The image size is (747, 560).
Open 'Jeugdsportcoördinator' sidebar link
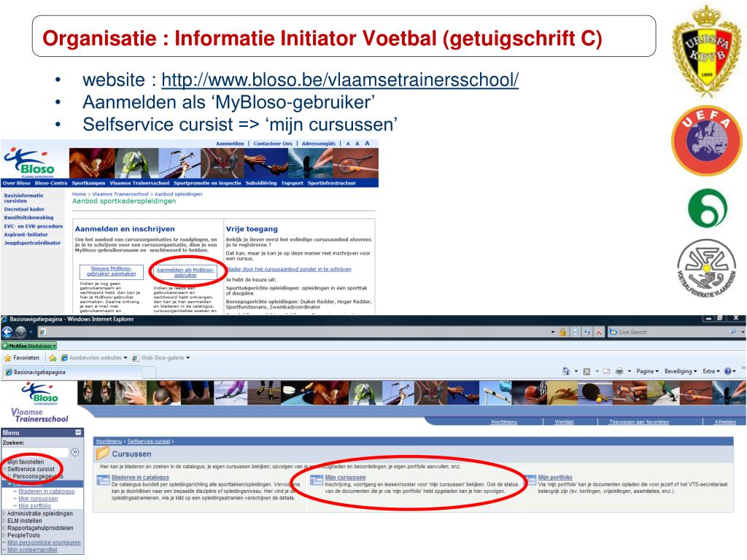[32, 243]
